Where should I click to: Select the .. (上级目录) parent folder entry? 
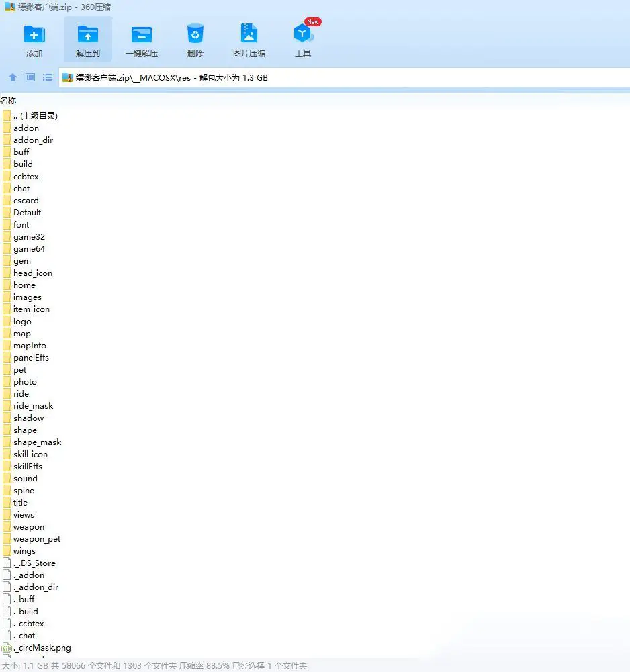(35, 115)
